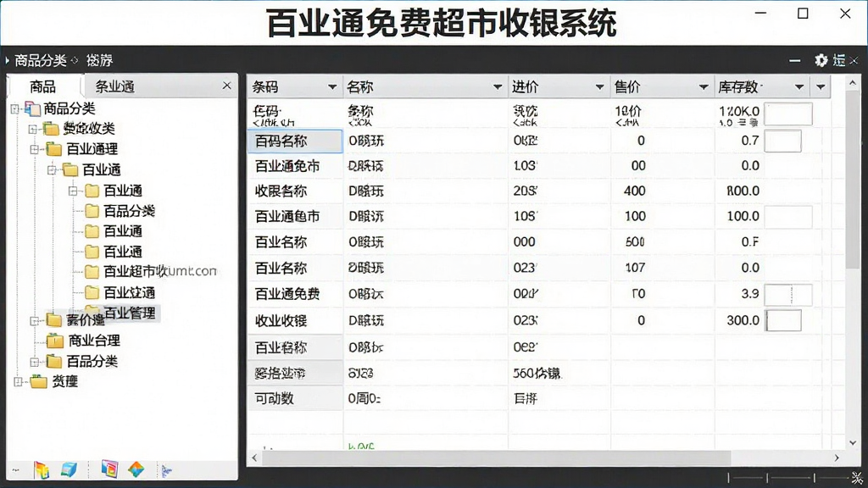Select the 商业合理 tree item
Viewport: 868px width, 488px height.
coord(94,341)
